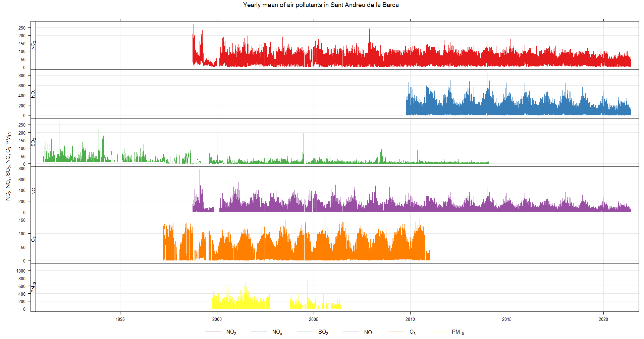Click the 1995 tick on the x-axis

click(120, 319)
